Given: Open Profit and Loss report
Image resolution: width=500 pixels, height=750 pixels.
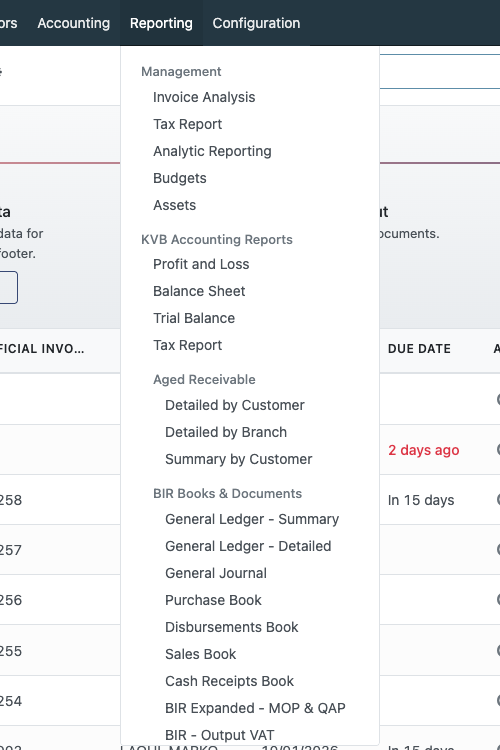Looking at the screenshot, I should 201,264.
